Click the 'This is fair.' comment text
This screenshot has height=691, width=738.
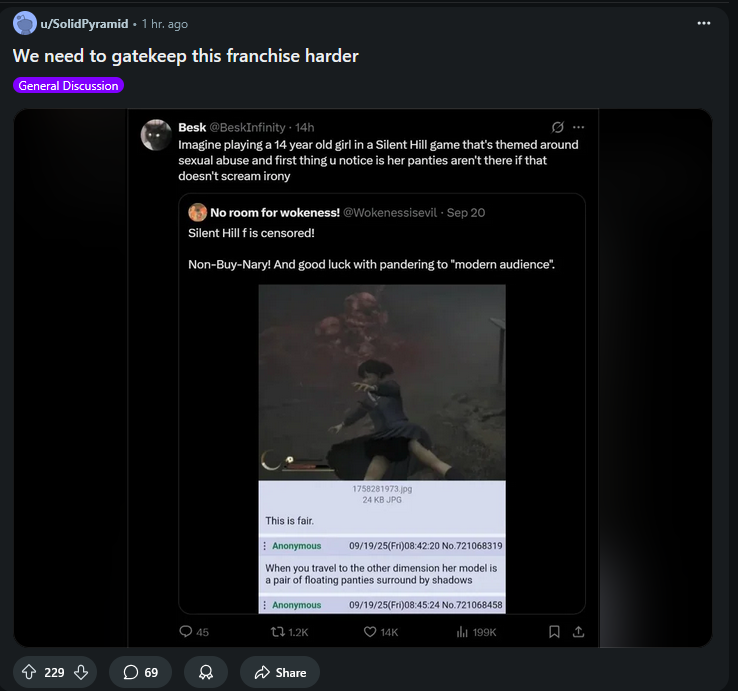point(289,521)
